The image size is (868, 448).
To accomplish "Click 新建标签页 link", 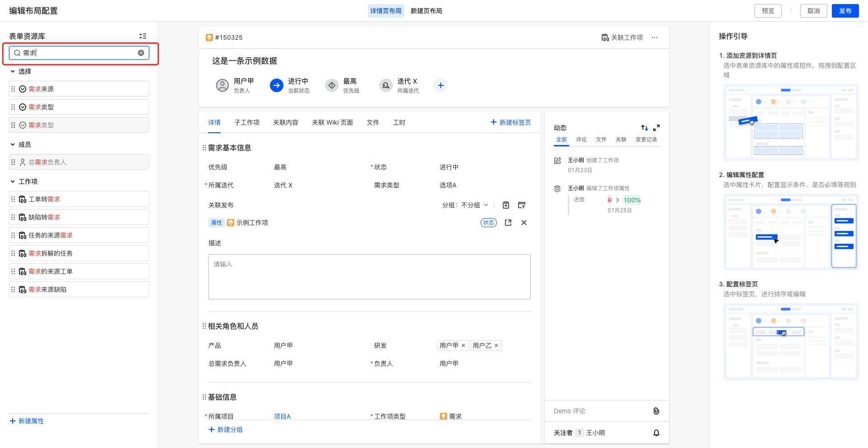I will [511, 122].
